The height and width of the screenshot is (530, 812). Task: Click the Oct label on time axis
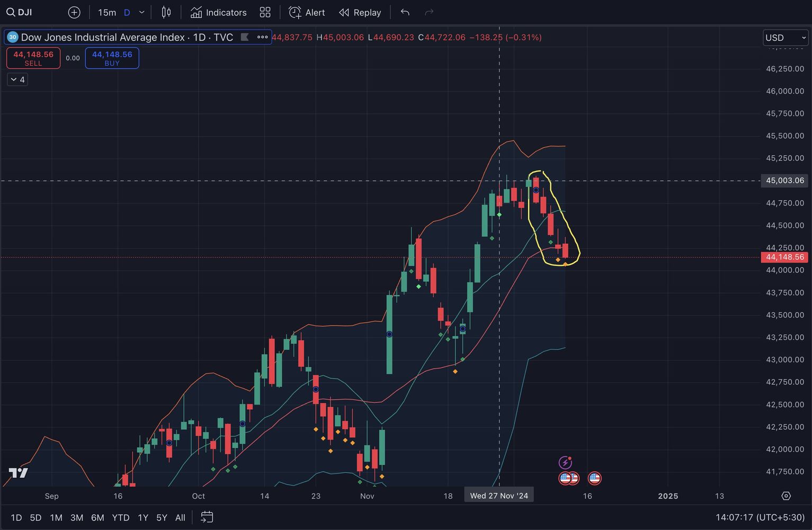point(198,496)
